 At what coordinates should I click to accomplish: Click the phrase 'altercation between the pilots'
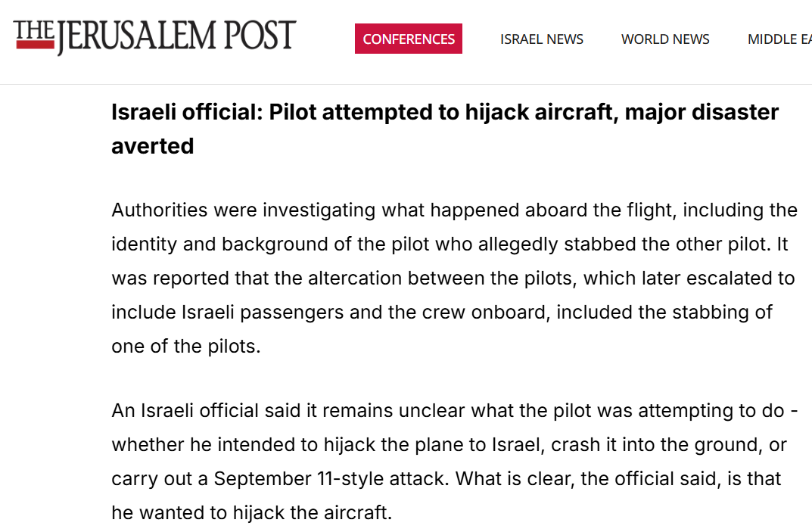tap(440, 279)
